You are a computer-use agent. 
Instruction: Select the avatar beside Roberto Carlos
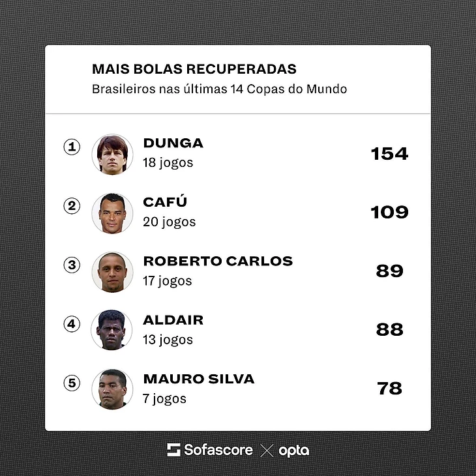[x=112, y=272]
